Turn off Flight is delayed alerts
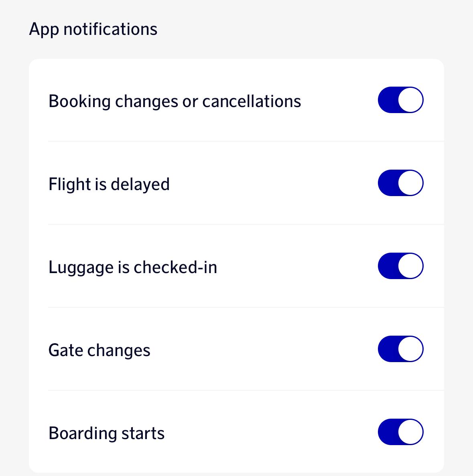 (x=400, y=183)
